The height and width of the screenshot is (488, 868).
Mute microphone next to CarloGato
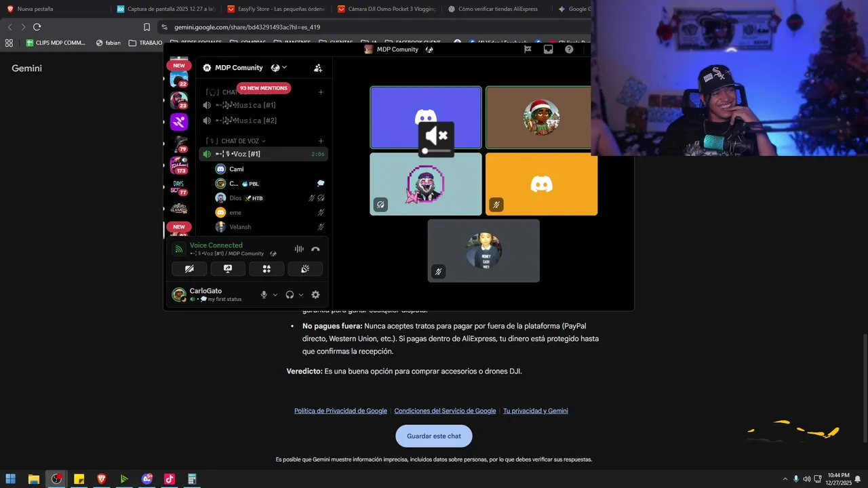tap(264, 295)
